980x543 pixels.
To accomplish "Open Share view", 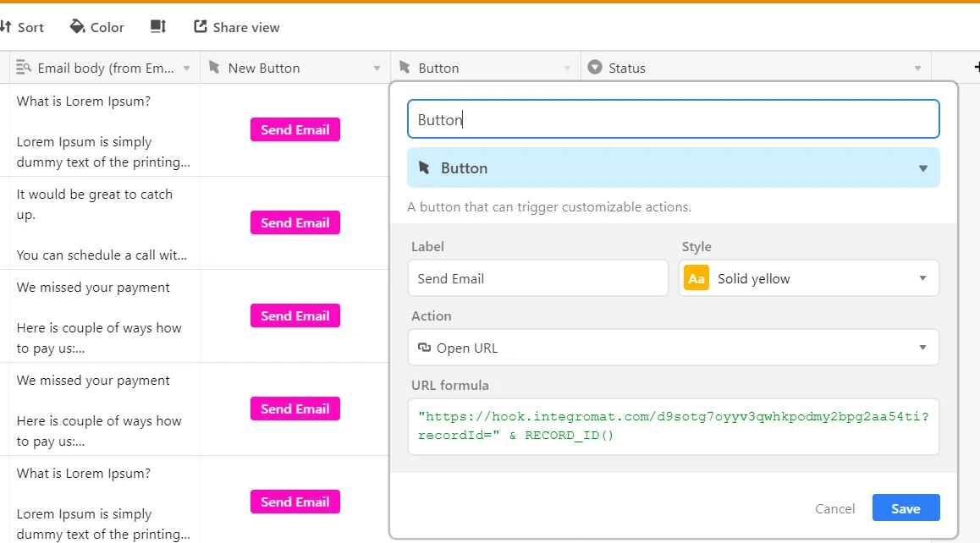I will click(x=237, y=27).
